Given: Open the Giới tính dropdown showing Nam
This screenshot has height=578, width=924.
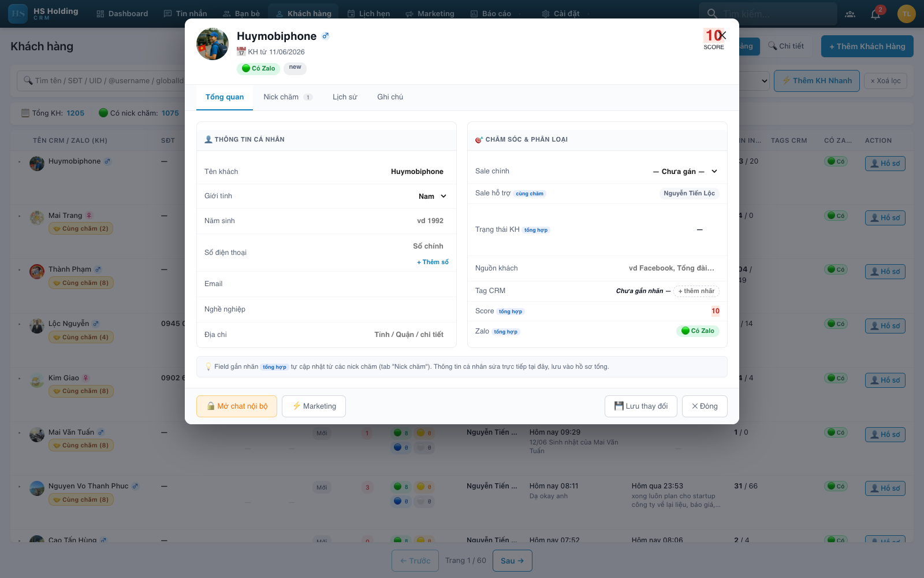Looking at the screenshot, I should tap(432, 197).
